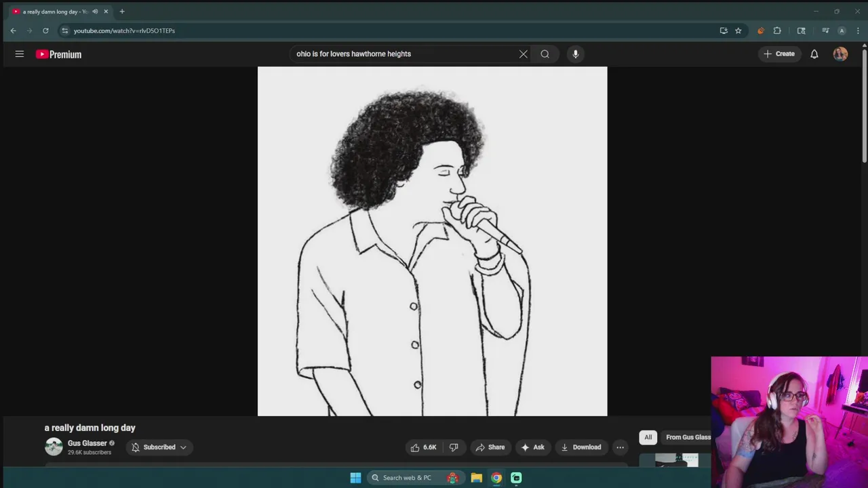Screen dimensions: 868x488
Task: Click the video title 'a really damn long day'
Action: click(90, 428)
